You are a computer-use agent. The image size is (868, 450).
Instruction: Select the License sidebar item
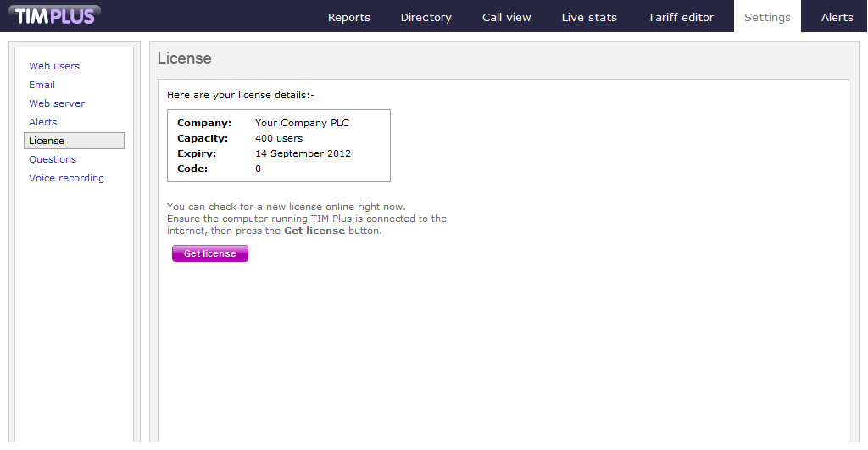tap(75, 141)
